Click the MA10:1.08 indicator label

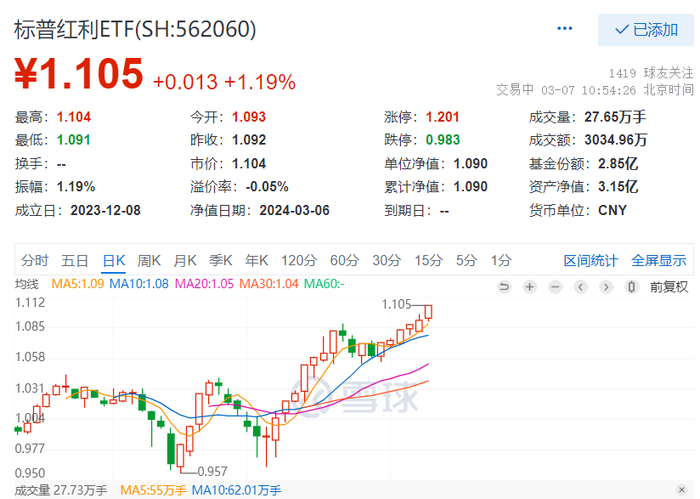[x=139, y=284]
